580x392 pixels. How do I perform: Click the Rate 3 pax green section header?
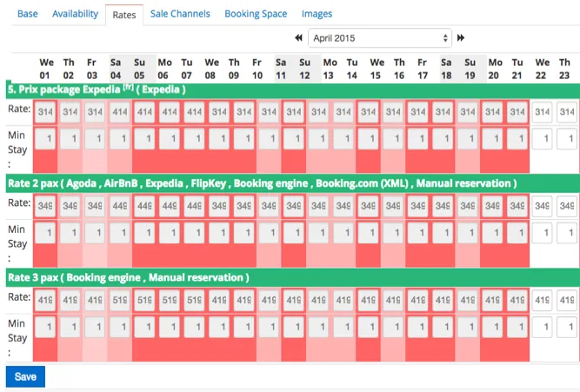(293, 277)
